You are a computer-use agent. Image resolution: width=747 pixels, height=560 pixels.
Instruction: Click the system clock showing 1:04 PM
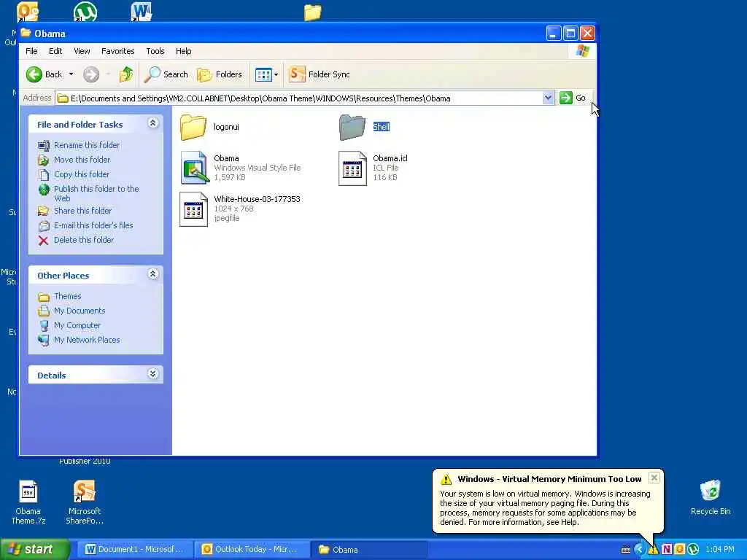point(720,550)
